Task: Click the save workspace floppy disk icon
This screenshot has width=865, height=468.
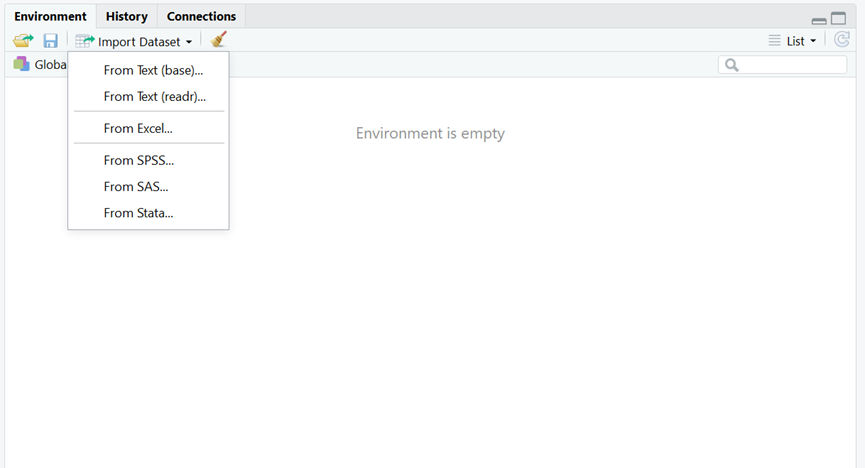Action: pyautogui.click(x=50, y=41)
